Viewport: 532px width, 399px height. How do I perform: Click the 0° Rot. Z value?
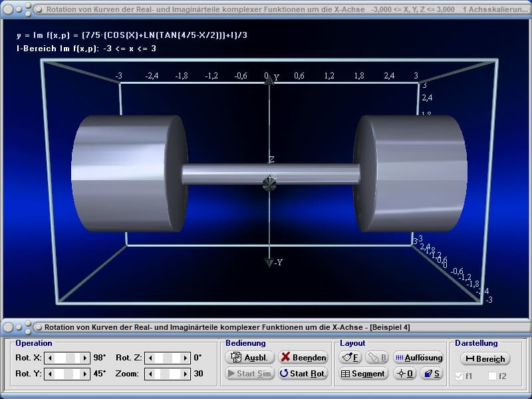198,358
